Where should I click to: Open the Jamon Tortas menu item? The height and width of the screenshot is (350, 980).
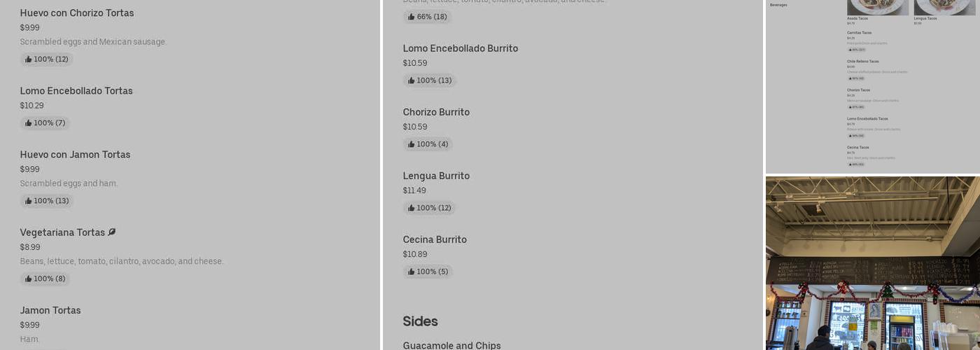click(x=50, y=310)
